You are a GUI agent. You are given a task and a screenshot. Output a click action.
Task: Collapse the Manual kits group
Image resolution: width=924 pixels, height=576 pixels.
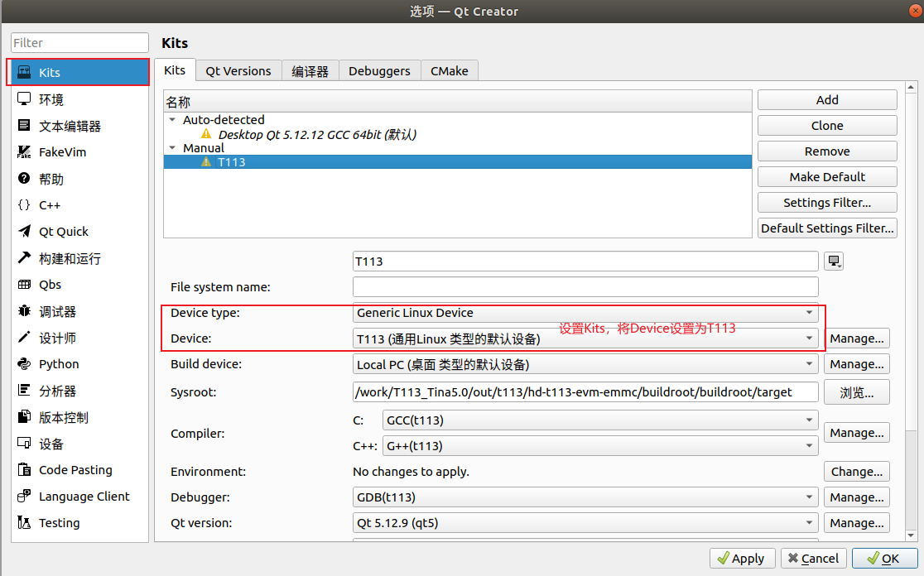pyautogui.click(x=172, y=148)
